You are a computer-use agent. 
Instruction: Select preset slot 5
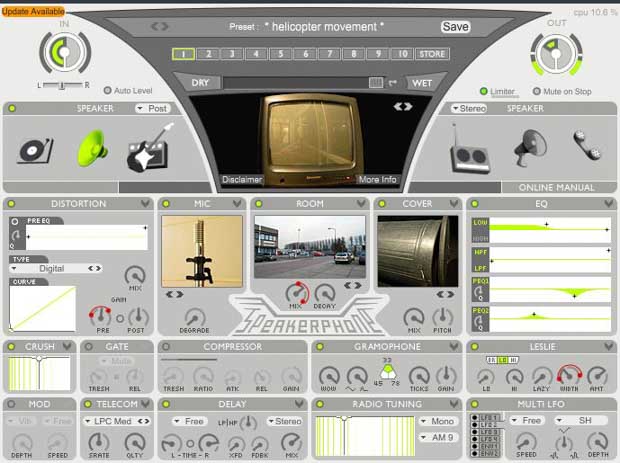coord(281,54)
